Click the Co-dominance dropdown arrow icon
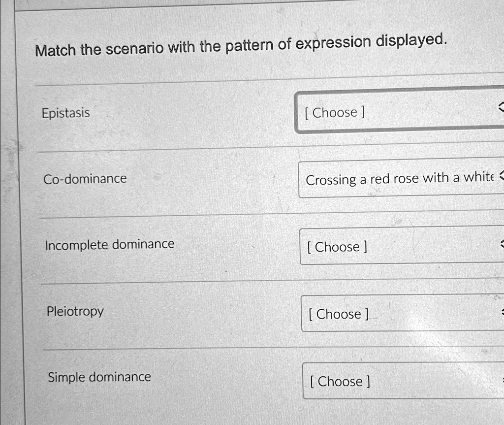This screenshot has height=425, width=504. click(501, 176)
